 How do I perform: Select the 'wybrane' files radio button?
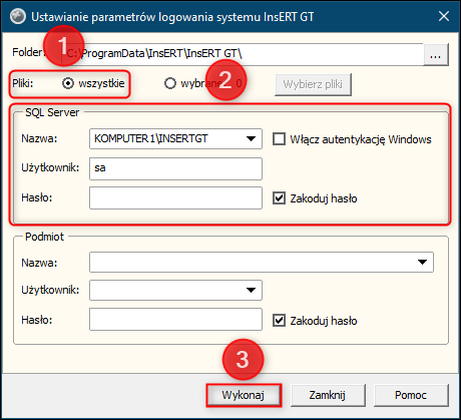pyautogui.click(x=170, y=83)
